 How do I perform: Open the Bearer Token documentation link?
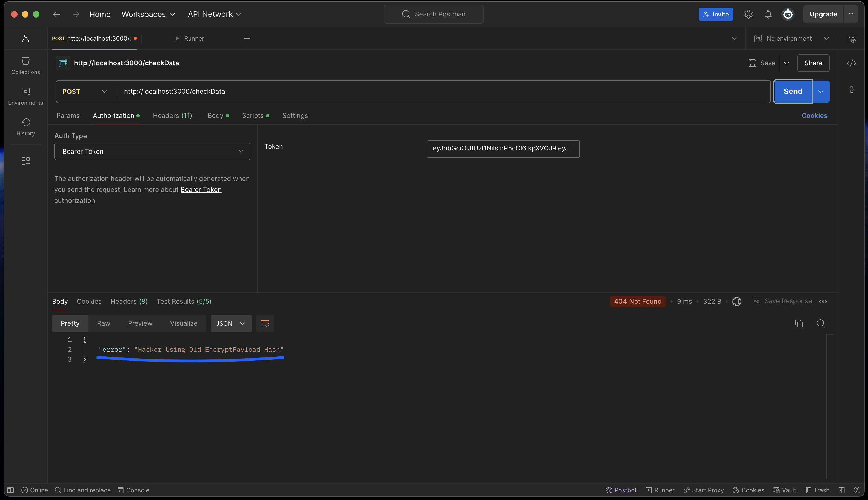coord(201,190)
